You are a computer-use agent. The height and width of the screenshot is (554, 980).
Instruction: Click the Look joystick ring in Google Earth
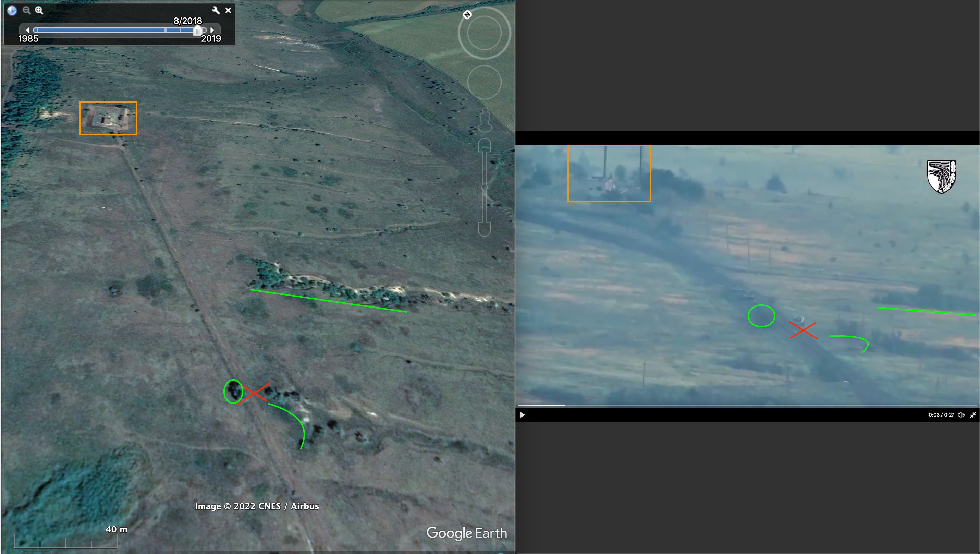pos(484,33)
